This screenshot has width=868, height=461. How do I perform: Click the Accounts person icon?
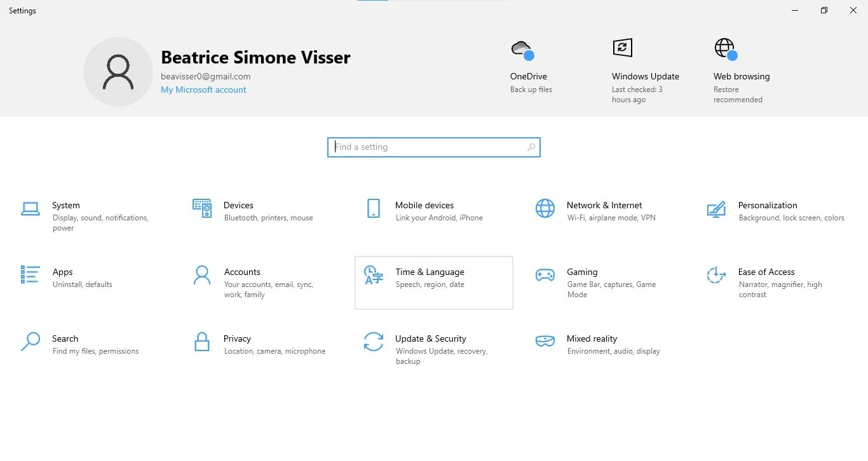(x=202, y=275)
